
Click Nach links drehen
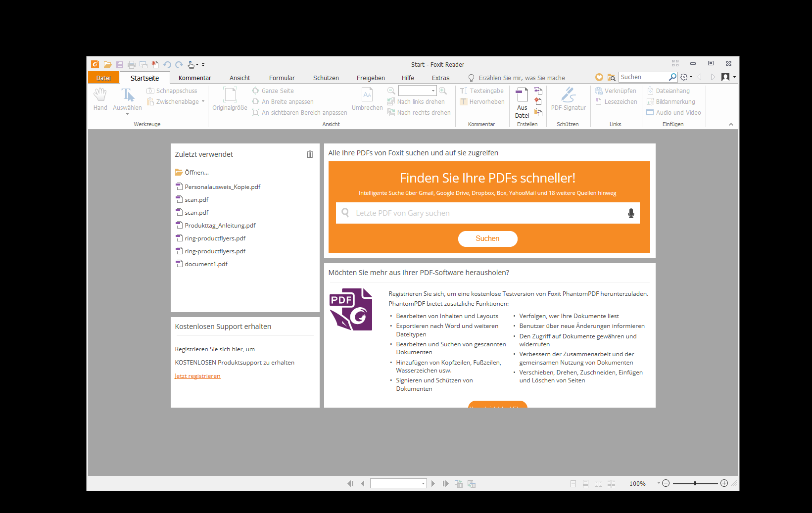(x=416, y=102)
